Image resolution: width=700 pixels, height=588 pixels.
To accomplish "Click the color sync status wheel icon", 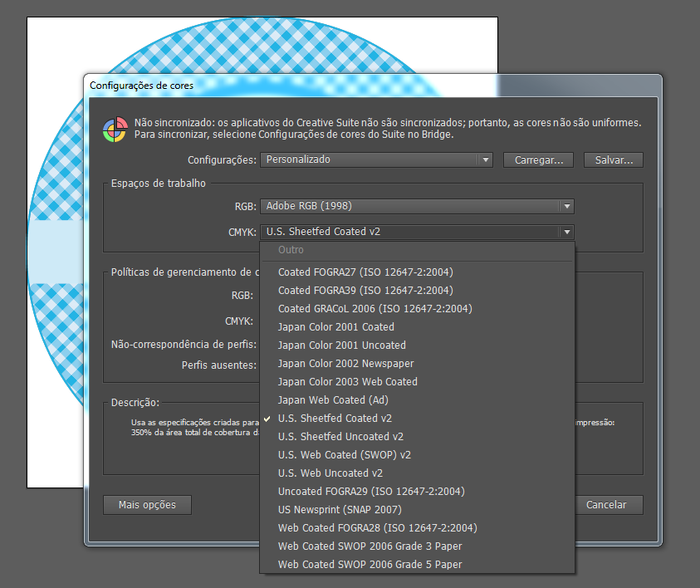I will click(x=115, y=130).
